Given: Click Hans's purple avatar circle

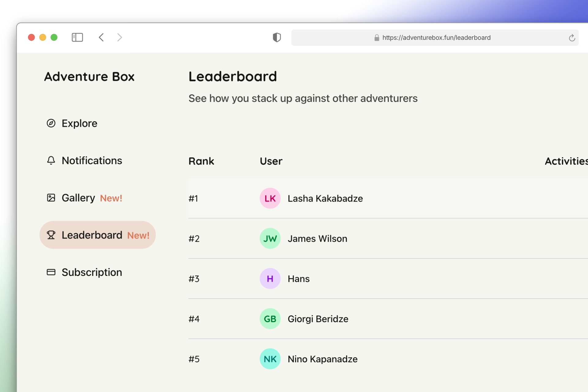Looking at the screenshot, I should point(270,278).
